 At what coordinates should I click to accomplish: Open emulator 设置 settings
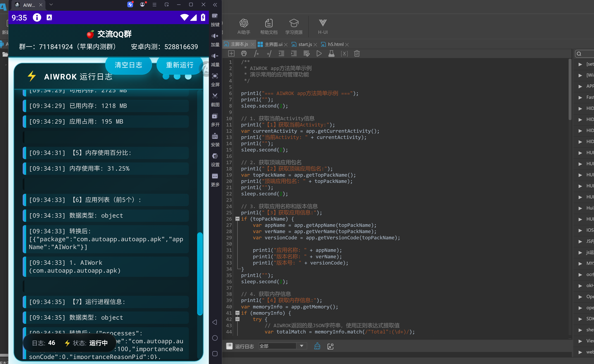pyautogui.click(x=215, y=160)
